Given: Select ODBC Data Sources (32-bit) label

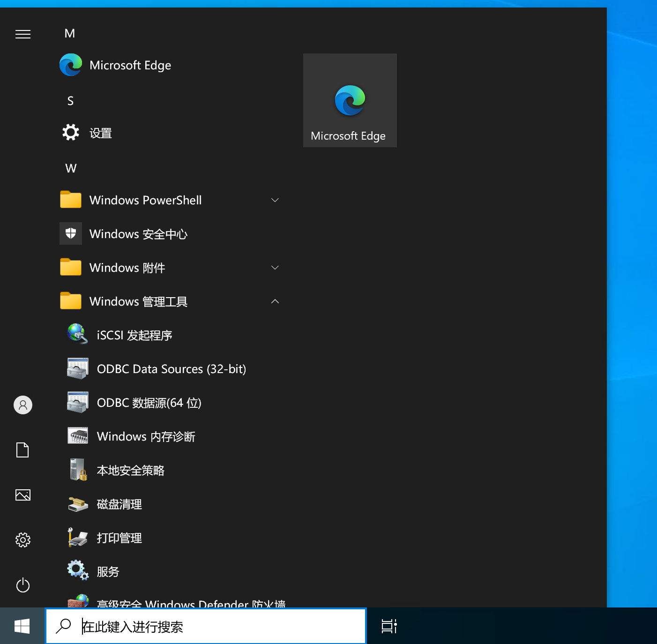Looking at the screenshot, I should pyautogui.click(x=172, y=369).
